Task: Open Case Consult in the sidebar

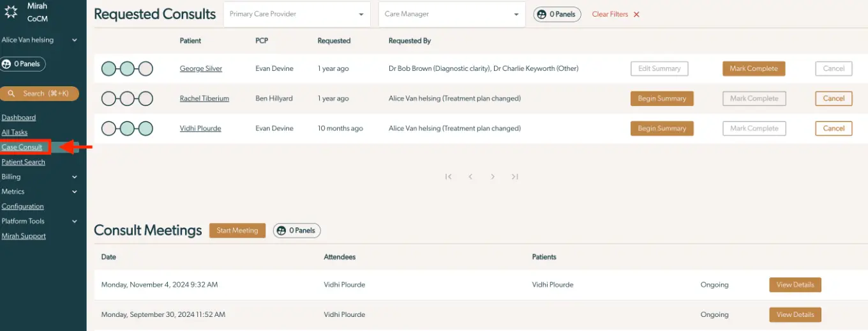Action: (22, 148)
